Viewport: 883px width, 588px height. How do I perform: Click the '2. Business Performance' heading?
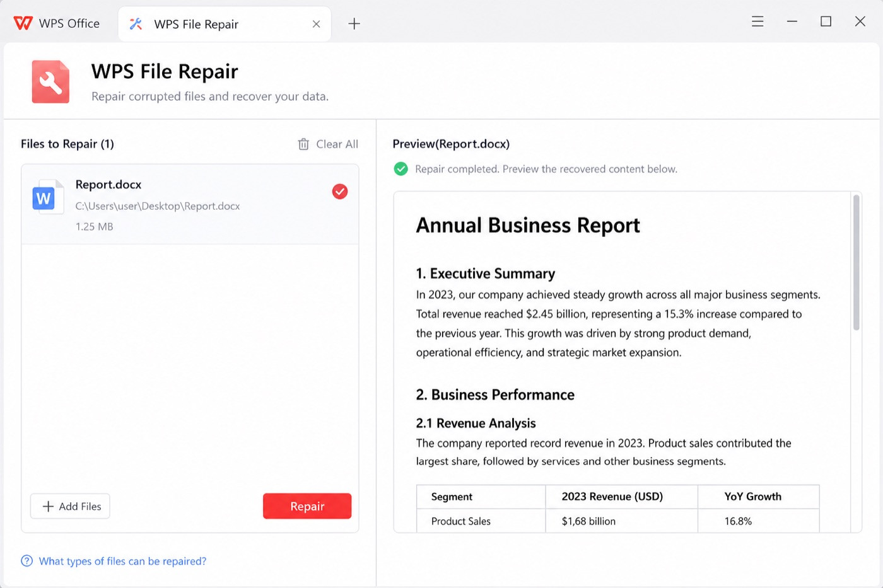pos(495,395)
